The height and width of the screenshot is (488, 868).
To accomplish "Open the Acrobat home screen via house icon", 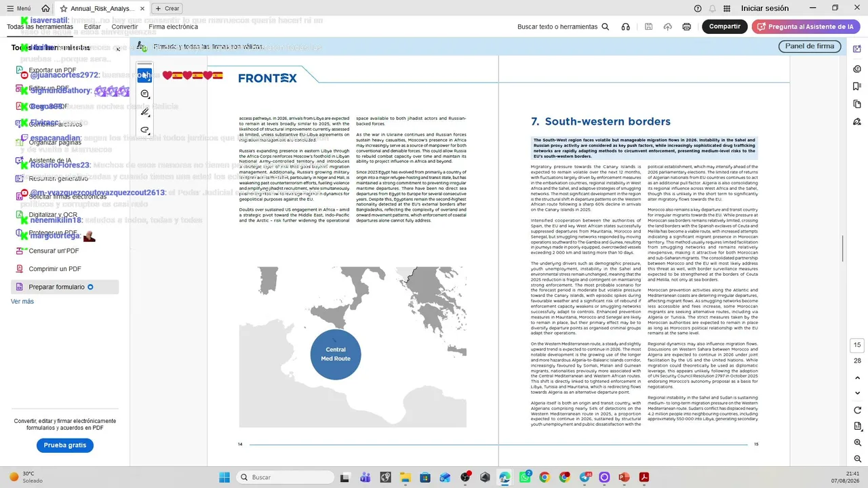I will point(45,8).
